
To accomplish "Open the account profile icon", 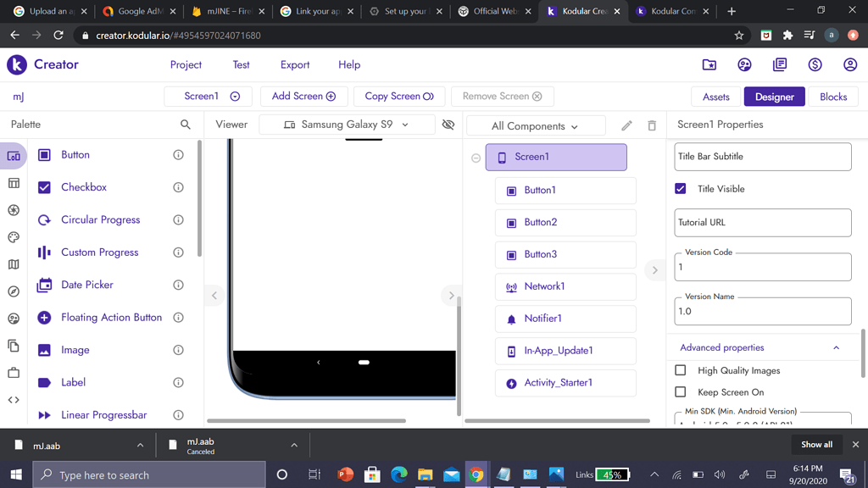I will (x=850, y=64).
